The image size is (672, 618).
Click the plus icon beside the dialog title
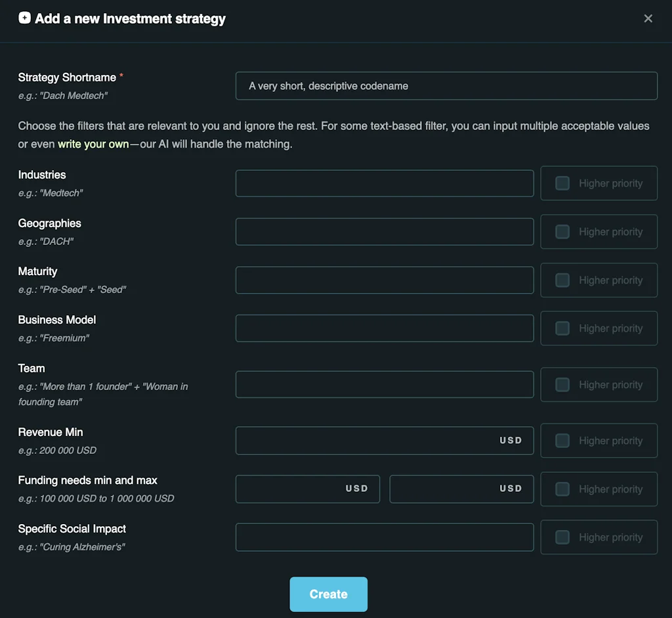24,18
